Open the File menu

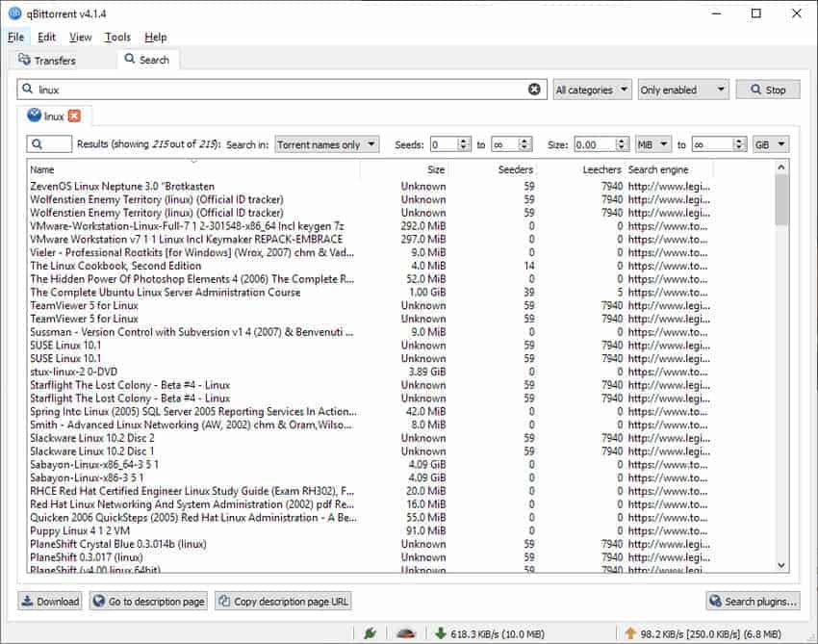[15, 37]
